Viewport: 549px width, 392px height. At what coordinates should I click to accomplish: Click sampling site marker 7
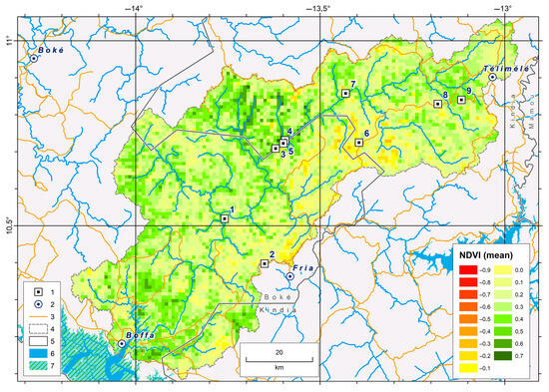346,93
